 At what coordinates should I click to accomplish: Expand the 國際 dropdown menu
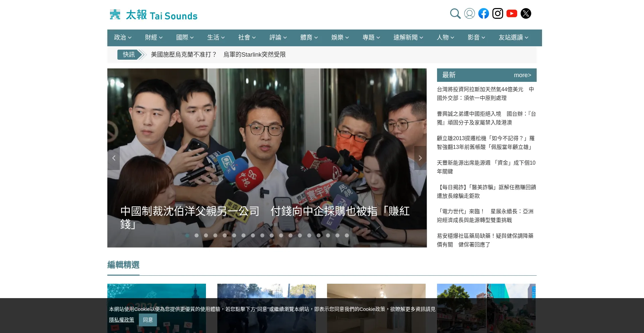pyautogui.click(x=185, y=38)
